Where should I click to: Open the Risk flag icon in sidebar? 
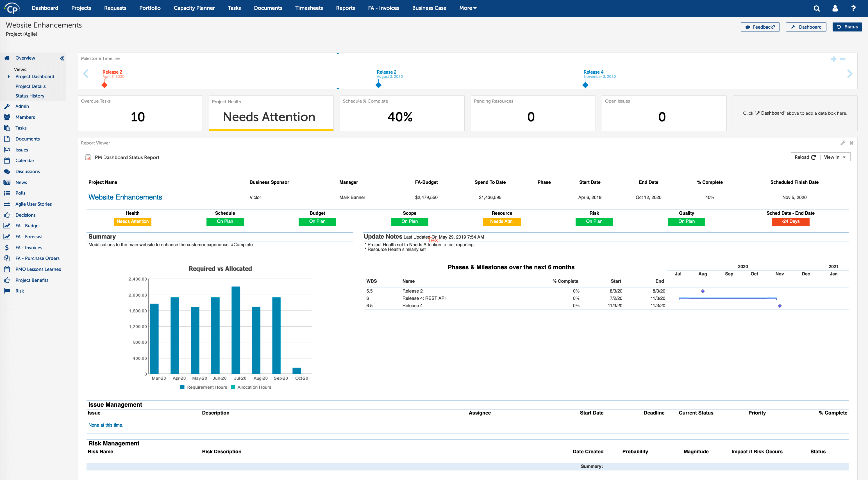click(x=7, y=291)
